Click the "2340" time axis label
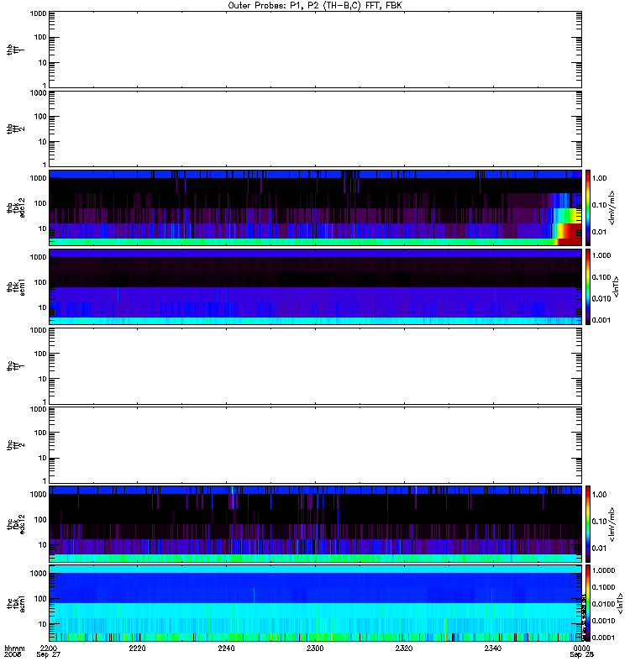Screen dimensions: 630x672 [493, 648]
